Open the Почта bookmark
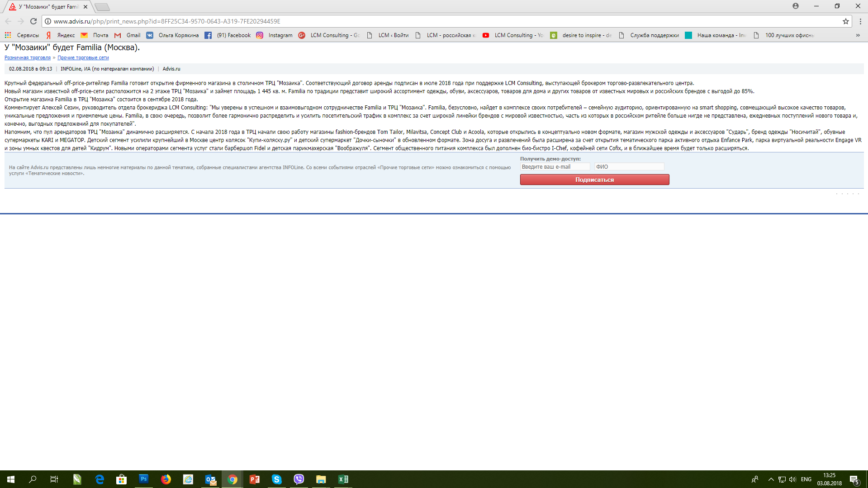 [95, 35]
